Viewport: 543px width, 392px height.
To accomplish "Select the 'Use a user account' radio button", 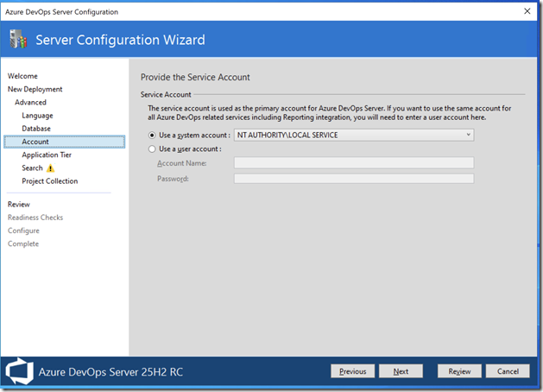I will [x=153, y=149].
